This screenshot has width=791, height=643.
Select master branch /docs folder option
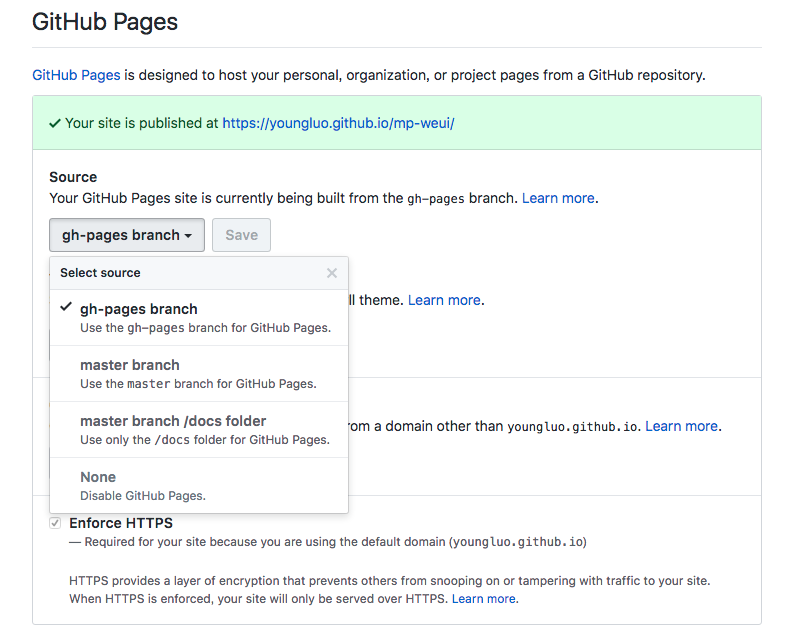click(199, 430)
